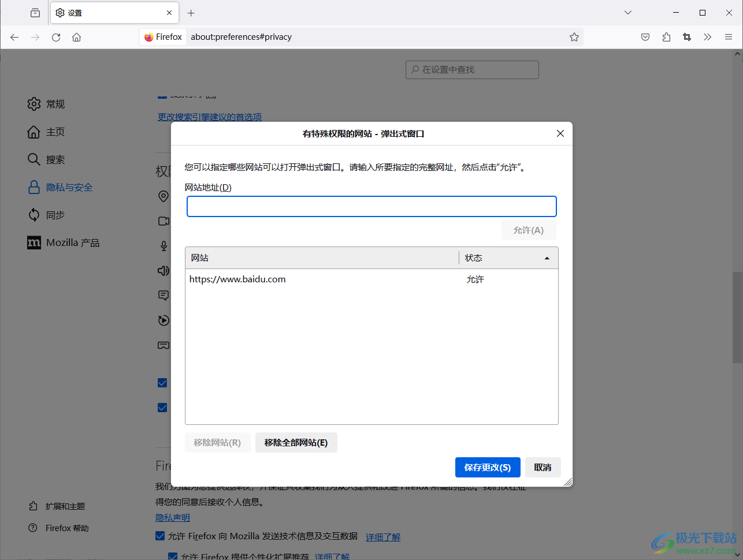Click the camera permission icon
Screen dimensions: 743x560
click(x=164, y=221)
